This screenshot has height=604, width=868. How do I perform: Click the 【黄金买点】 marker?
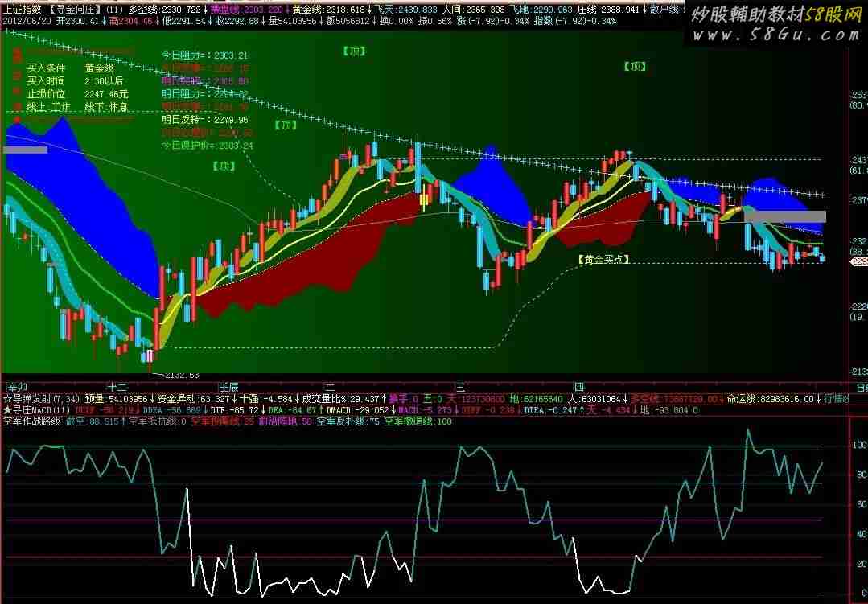click(x=603, y=259)
